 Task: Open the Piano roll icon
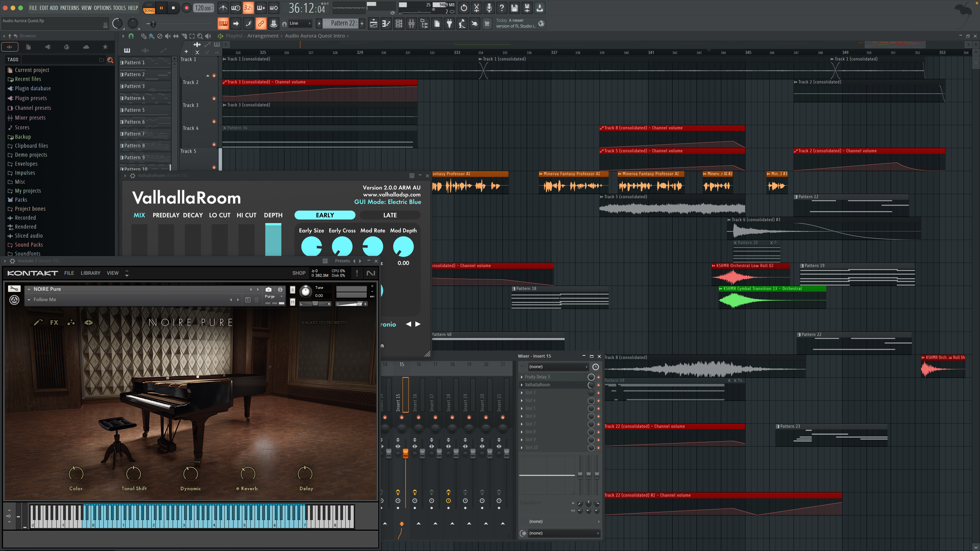(386, 24)
